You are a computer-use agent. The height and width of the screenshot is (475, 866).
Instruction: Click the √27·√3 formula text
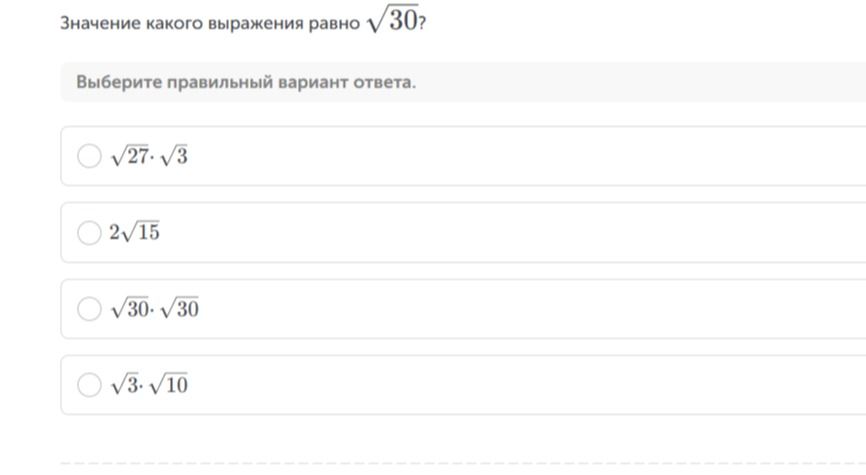(149, 156)
